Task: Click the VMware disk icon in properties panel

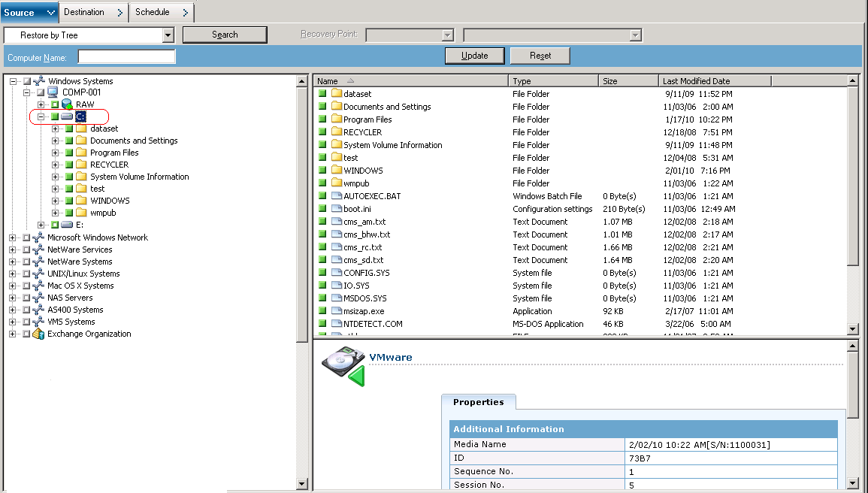Action: (343, 363)
